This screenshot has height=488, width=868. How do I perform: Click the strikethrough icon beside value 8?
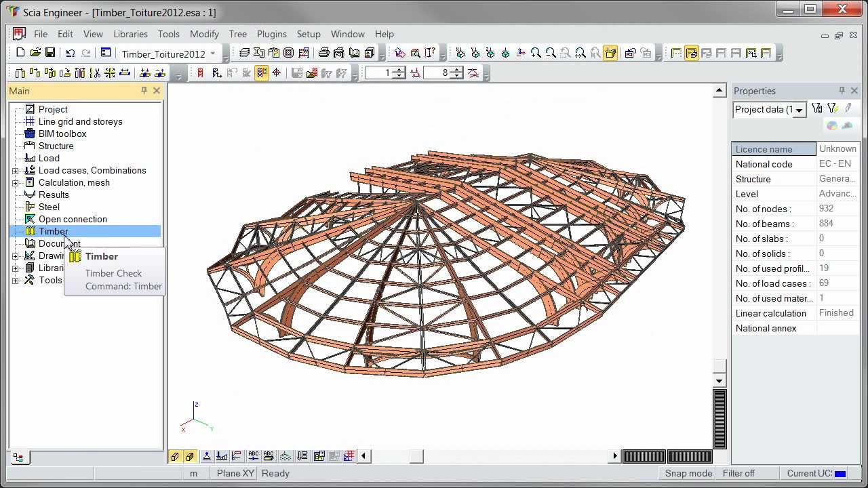tap(473, 73)
